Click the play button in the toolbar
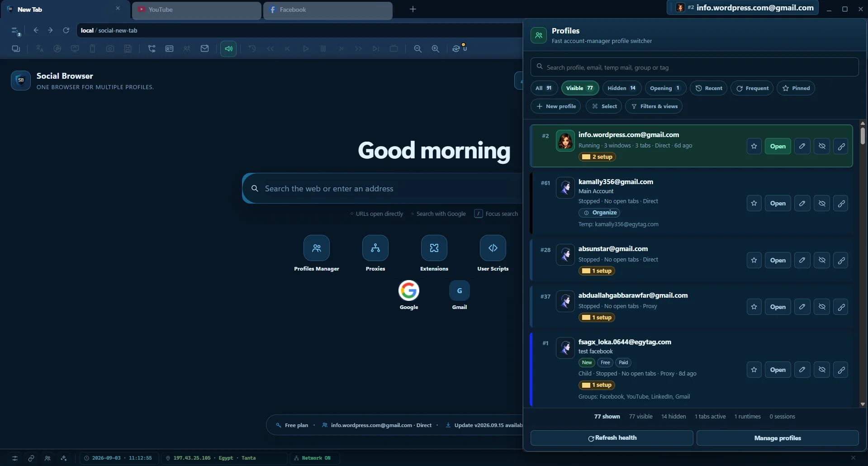This screenshot has height=466, width=868. click(306, 49)
